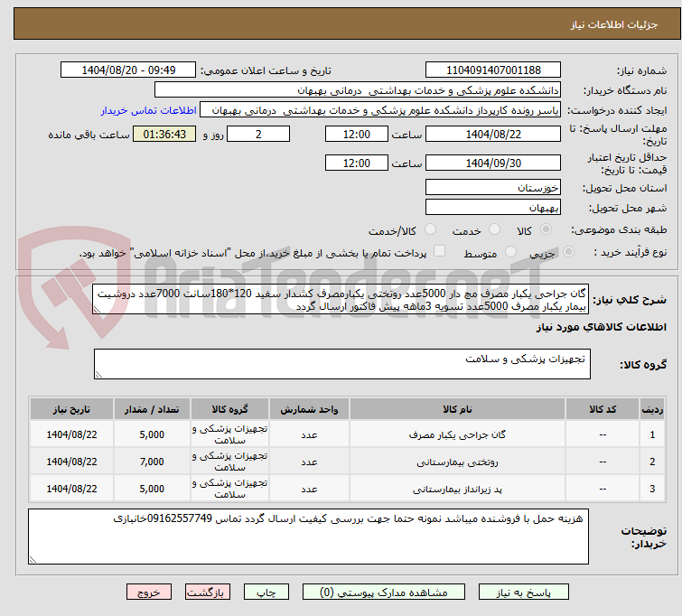682x616 pixels.
Task: Click the اطلاعات کالاهای مورد نیاز heading
Action: pyautogui.click(x=601, y=327)
